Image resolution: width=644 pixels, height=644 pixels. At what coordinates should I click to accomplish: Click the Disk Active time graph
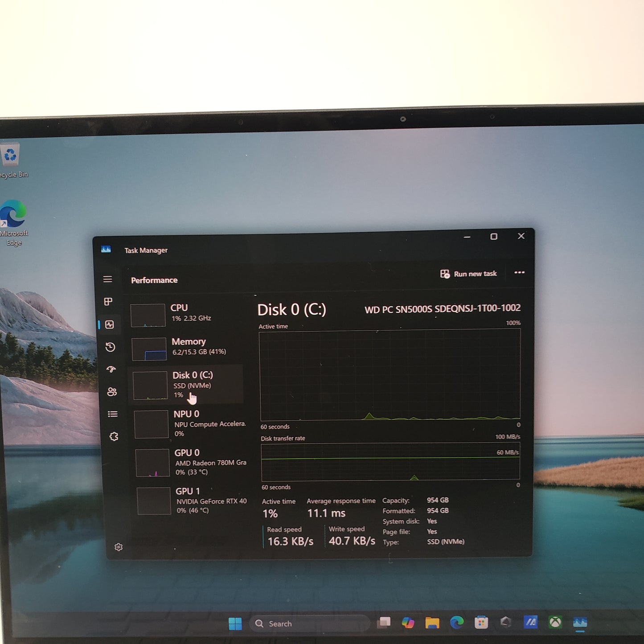(x=390, y=374)
